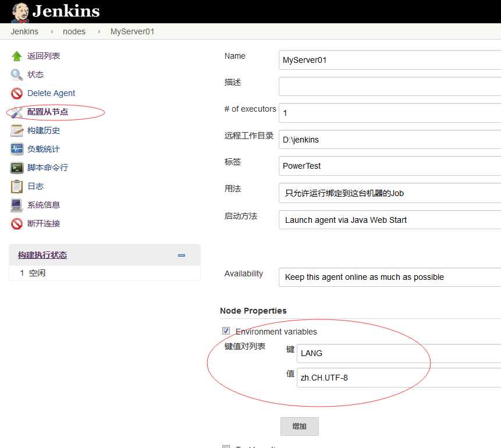
Task: Click the 增加 button
Action: pyautogui.click(x=300, y=426)
